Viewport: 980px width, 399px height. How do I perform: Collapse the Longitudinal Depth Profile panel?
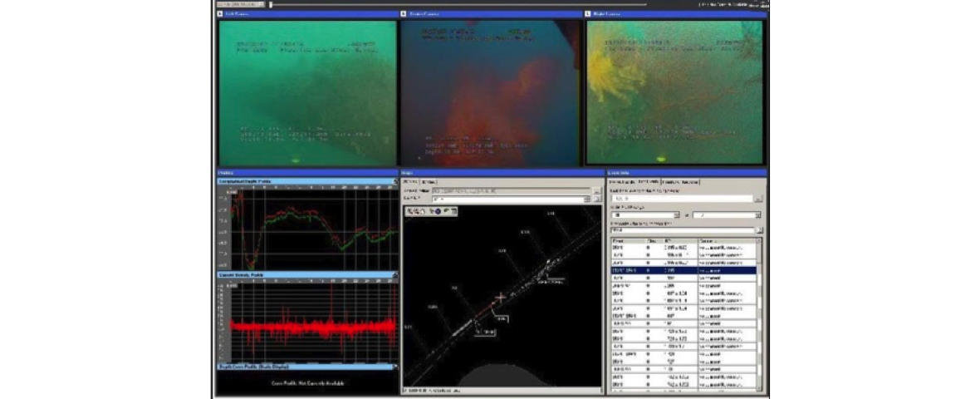[395, 181]
